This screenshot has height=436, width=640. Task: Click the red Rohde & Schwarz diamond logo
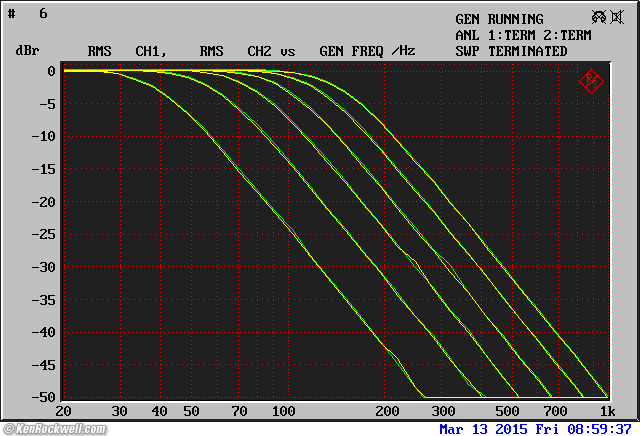click(x=590, y=82)
